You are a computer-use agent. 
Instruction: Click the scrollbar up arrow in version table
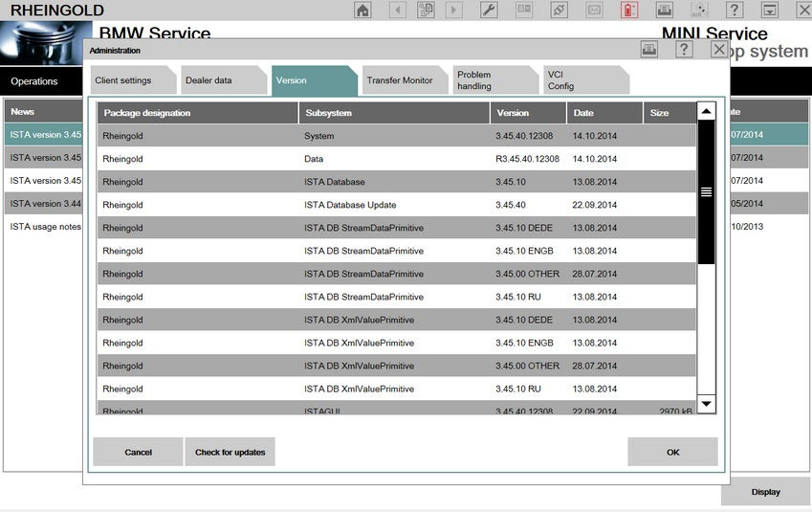pos(706,112)
